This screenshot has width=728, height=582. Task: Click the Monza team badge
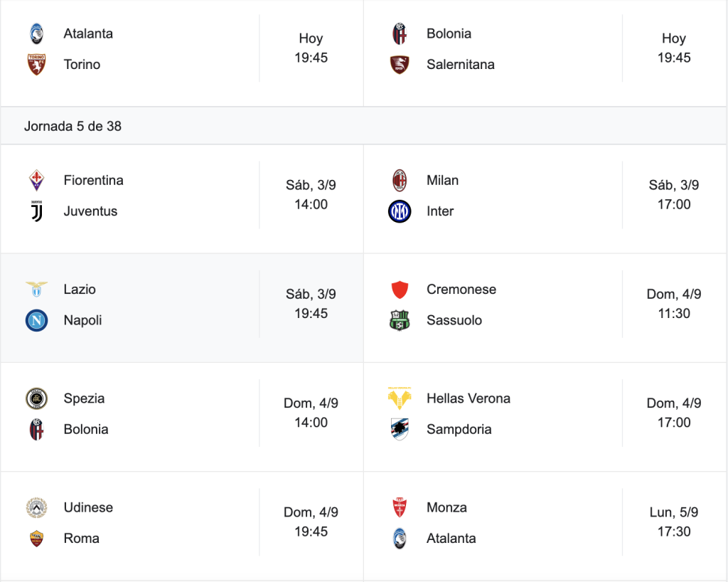(400, 507)
